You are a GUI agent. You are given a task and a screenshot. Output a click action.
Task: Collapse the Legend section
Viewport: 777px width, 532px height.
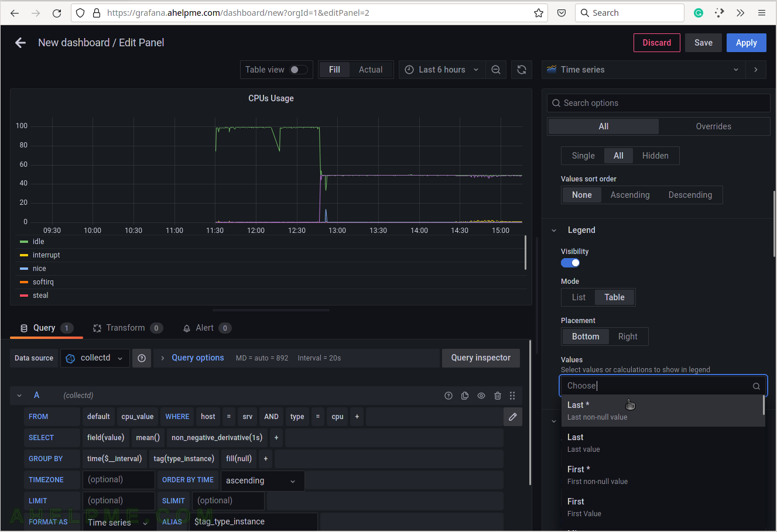pos(554,231)
